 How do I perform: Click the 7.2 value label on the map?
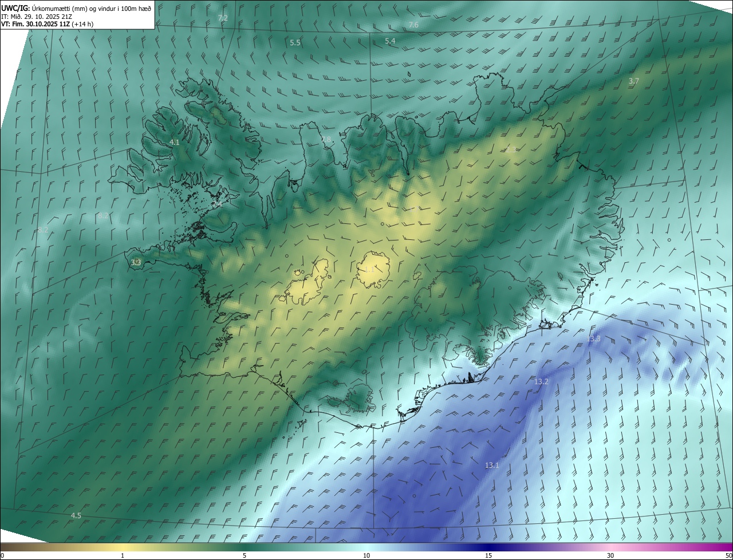(223, 18)
